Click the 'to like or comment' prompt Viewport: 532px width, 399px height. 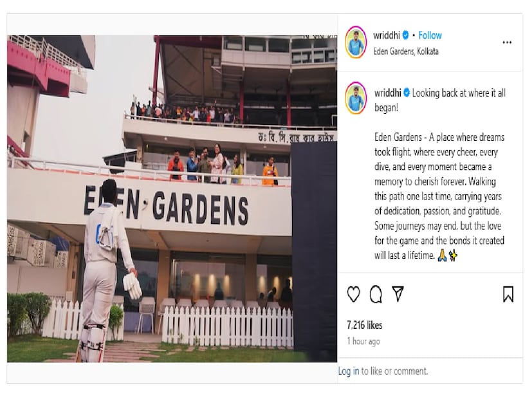pyautogui.click(x=394, y=371)
